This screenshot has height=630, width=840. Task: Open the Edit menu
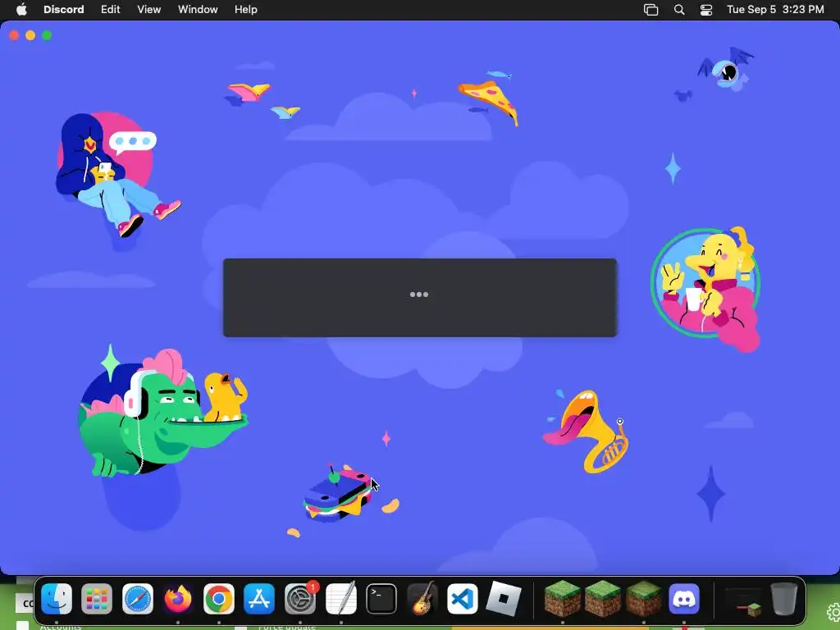(111, 9)
